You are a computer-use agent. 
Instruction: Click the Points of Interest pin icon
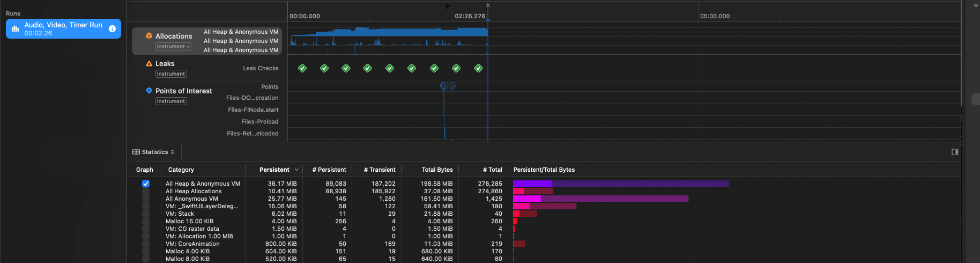(149, 91)
